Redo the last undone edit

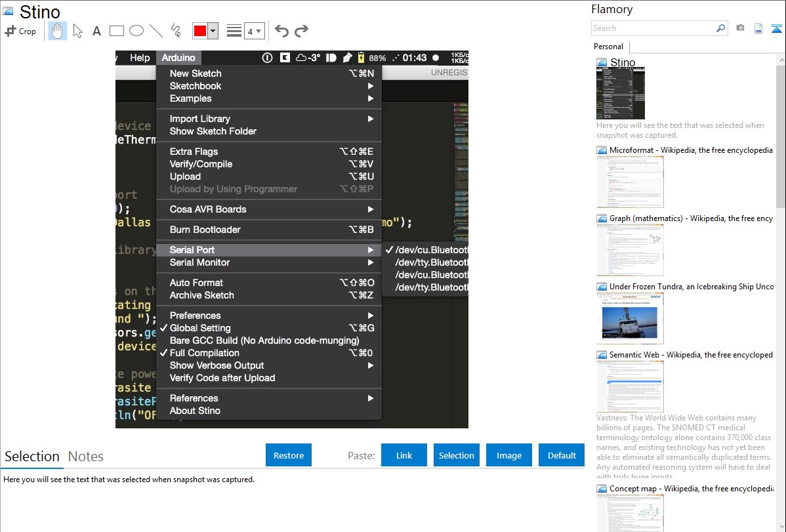point(301,31)
